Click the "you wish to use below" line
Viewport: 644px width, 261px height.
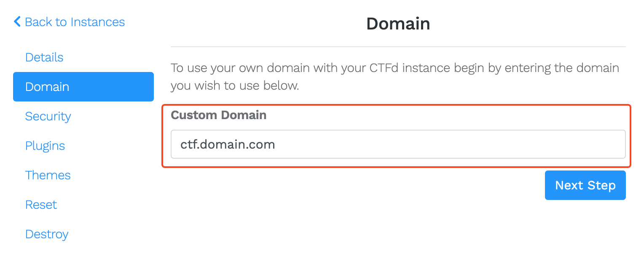tap(234, 86)
